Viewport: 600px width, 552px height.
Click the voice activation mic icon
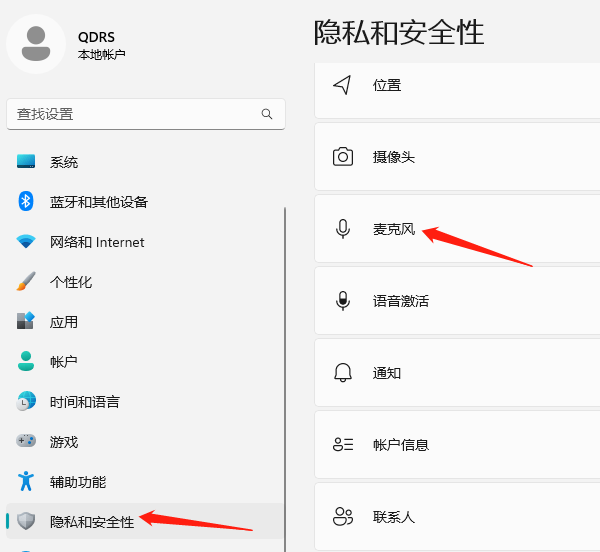coord(343,301)
